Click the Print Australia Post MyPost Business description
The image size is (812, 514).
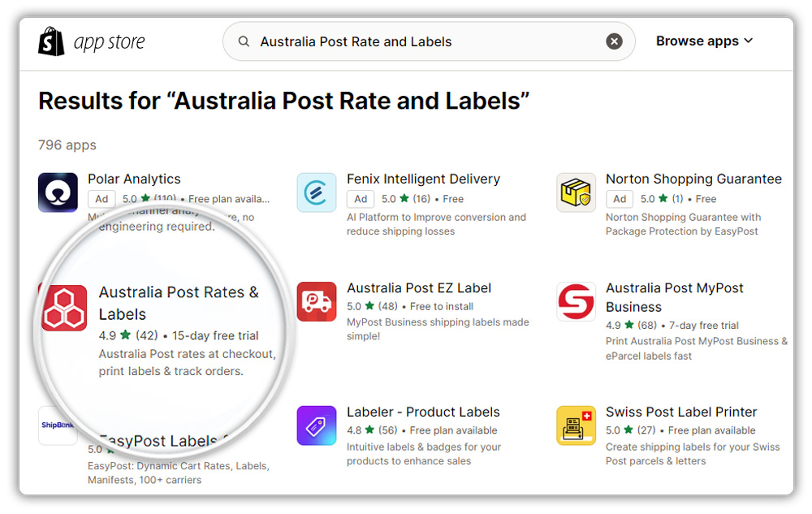point(697,348)
